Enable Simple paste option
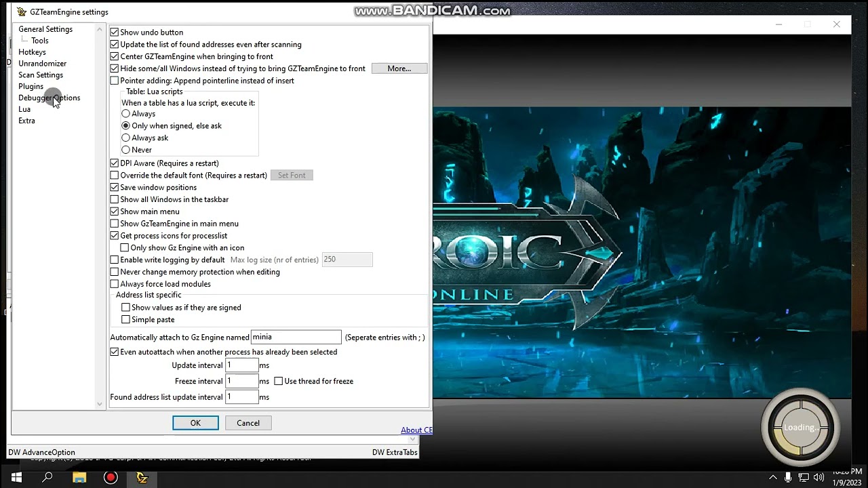This screenshot has height=488, width=868. (125, 320)
